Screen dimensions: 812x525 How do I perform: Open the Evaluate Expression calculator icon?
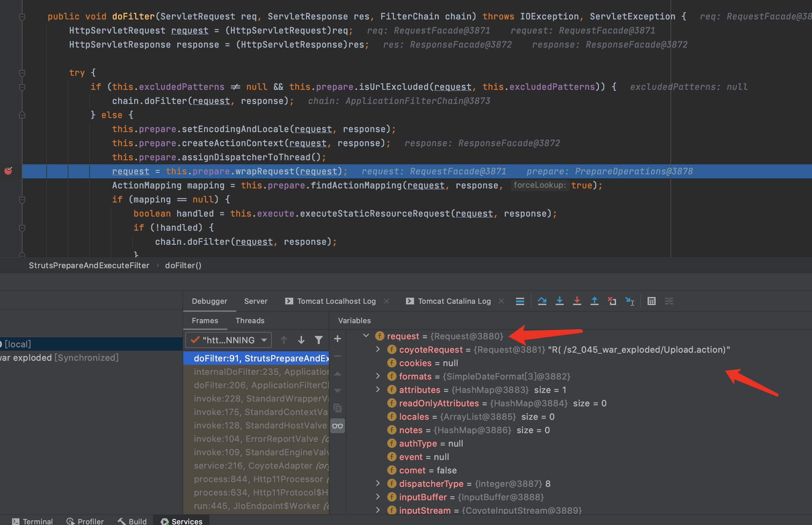pyautogui.click(x=651, y=301)
